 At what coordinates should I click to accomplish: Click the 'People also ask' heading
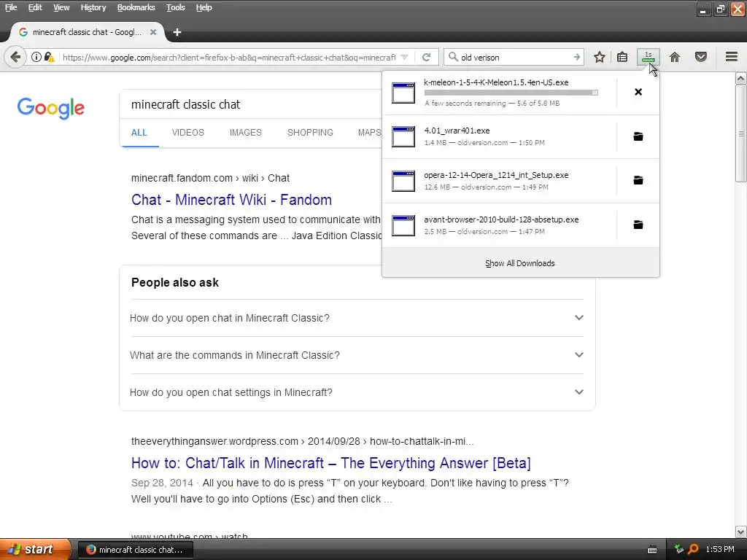175,282
